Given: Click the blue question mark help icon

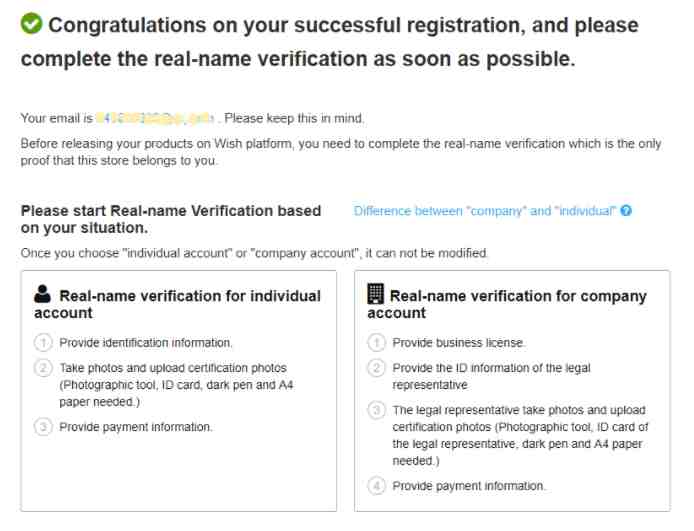Looking at the screenshot, I should (626, 211).
